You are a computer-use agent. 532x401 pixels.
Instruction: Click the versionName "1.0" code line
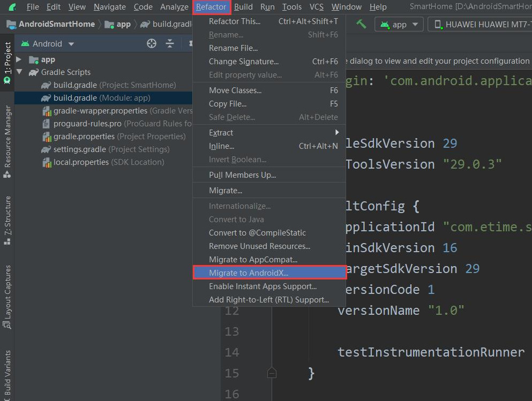(401, 311)
